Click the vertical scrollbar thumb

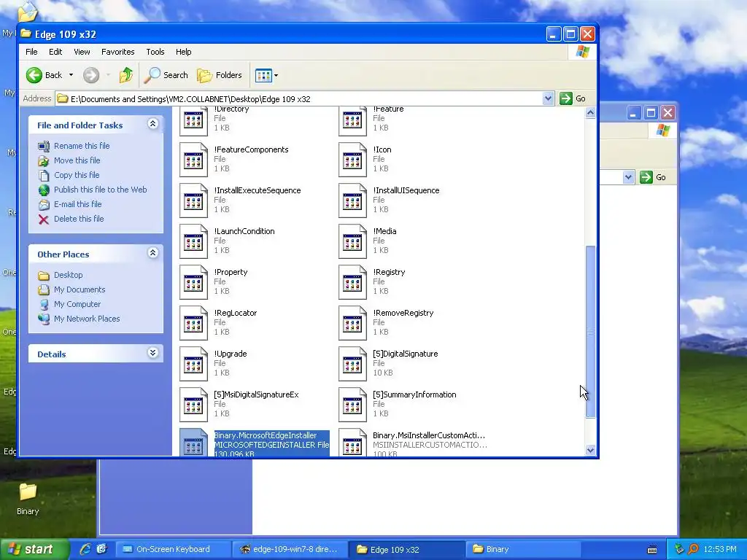(590, 332)
